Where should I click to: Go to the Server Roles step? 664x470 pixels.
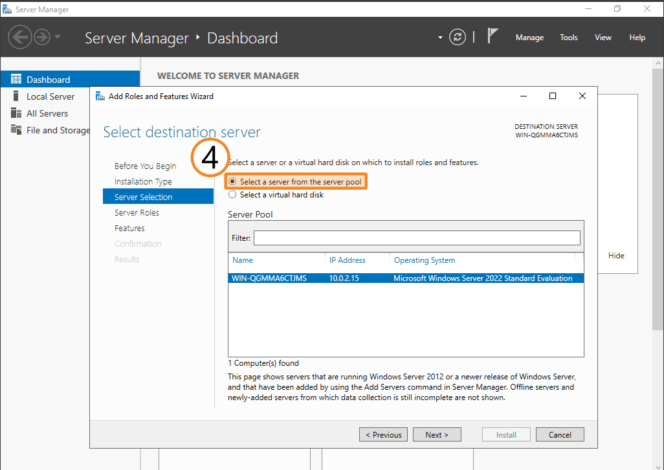click(137, 213)
